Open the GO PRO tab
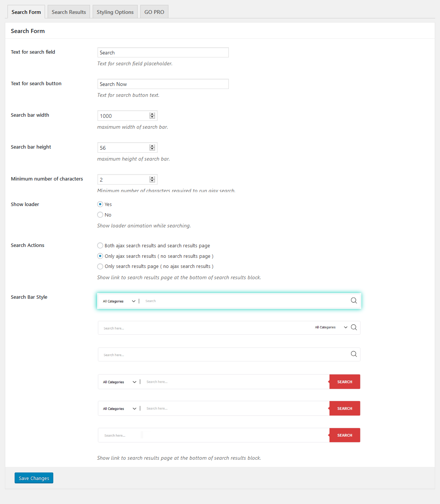Viewport: 440px width, 504px height. coord(154,12)
